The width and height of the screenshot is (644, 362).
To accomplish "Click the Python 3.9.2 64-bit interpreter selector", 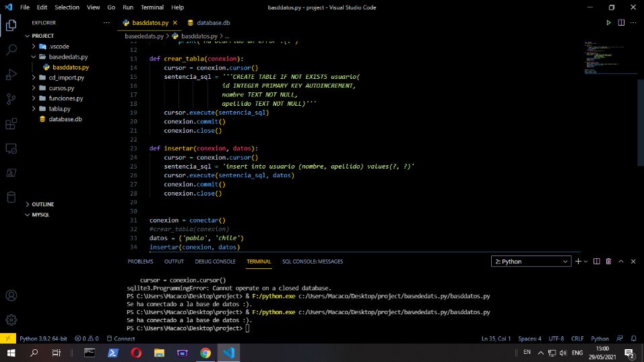I will (x=43, y=338).
